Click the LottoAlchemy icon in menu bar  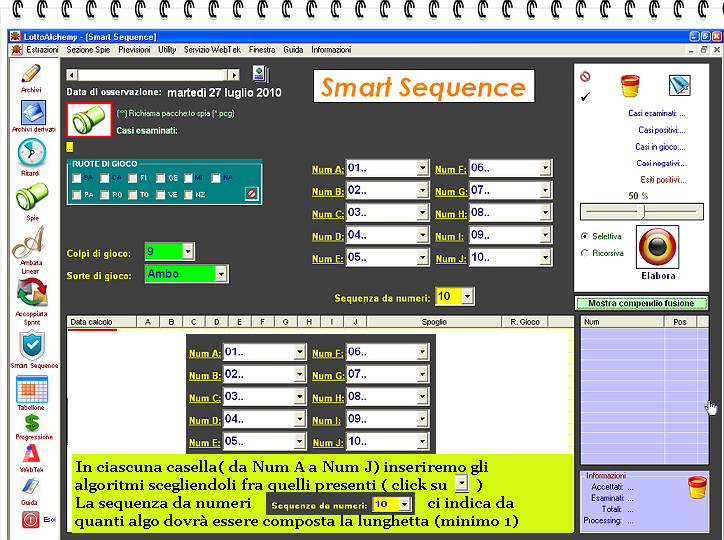tap(17, 49)
